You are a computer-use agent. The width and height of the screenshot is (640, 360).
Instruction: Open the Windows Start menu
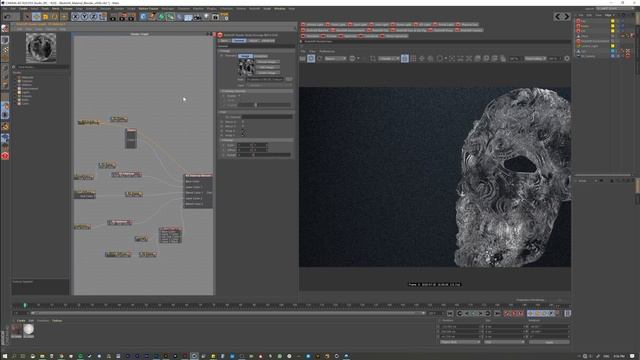4,356
